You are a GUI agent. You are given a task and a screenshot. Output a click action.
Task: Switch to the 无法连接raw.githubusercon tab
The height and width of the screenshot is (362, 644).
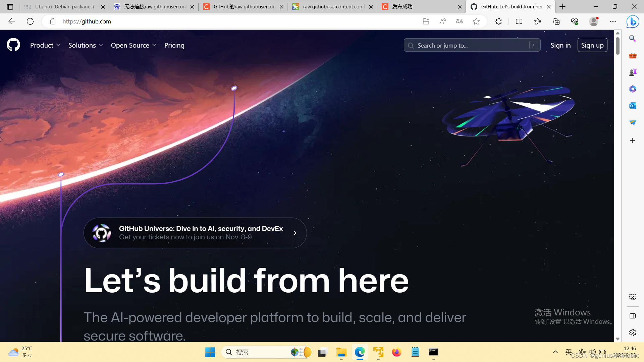coord(154,7)
